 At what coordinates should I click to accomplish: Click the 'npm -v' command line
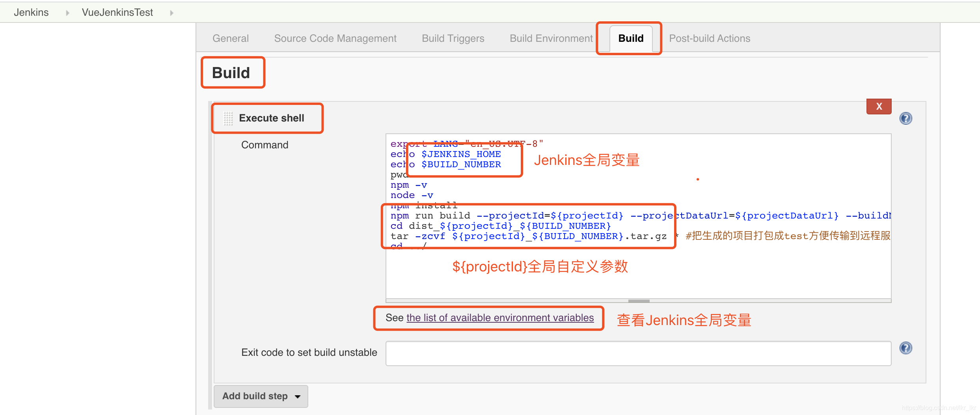click(408, 185)
